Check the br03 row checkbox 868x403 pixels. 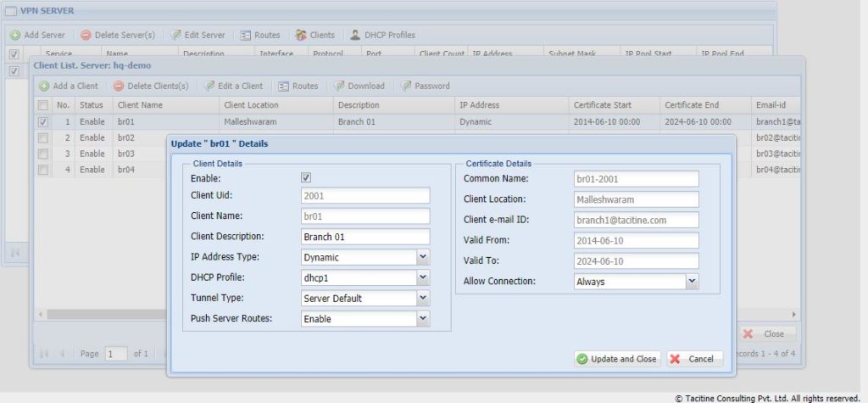click(x=43, y=154)
